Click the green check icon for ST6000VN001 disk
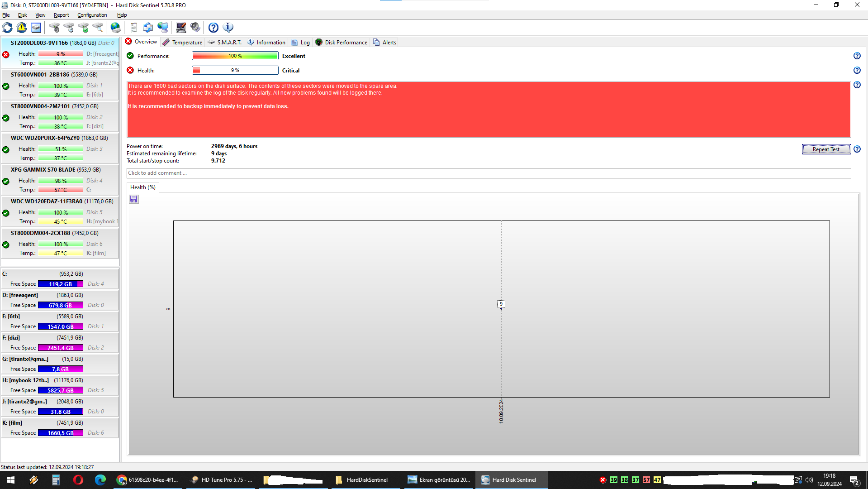Image resolution: width=868 pixels, height=489 pixels. click(6, 86)
